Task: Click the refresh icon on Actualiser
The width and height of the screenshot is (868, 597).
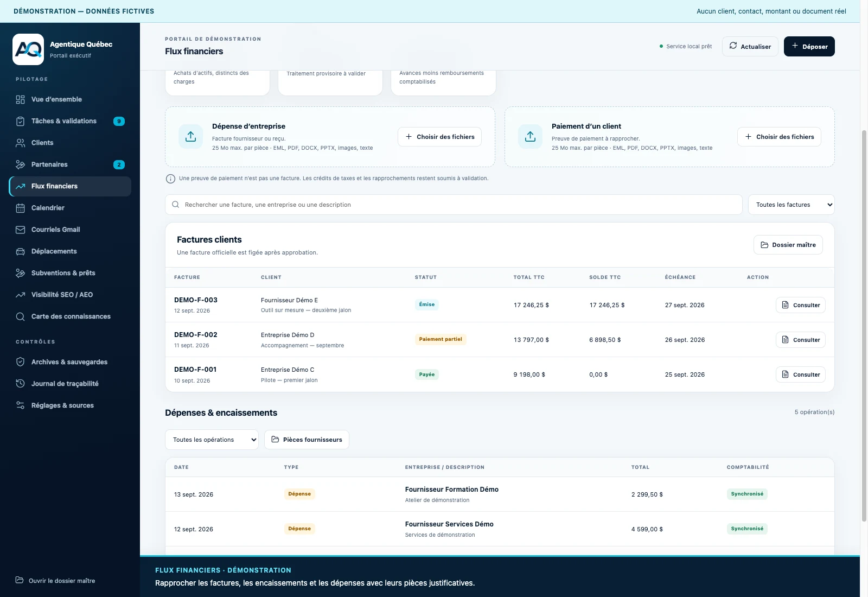Action: pos(733,46)
